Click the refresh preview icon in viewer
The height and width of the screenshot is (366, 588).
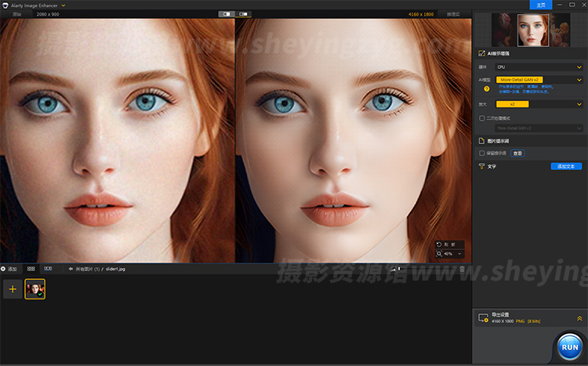click(x=439, y=245)
